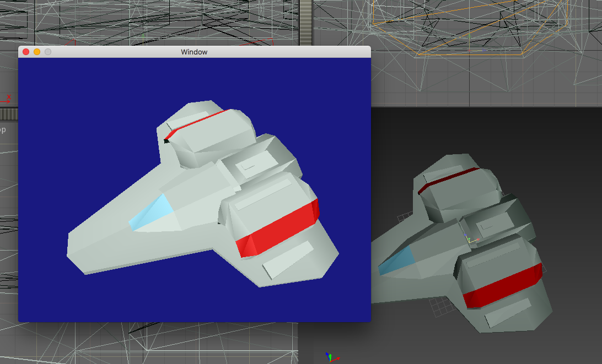Click the vertical splitter between top wireframe viewports

[306, 22]
